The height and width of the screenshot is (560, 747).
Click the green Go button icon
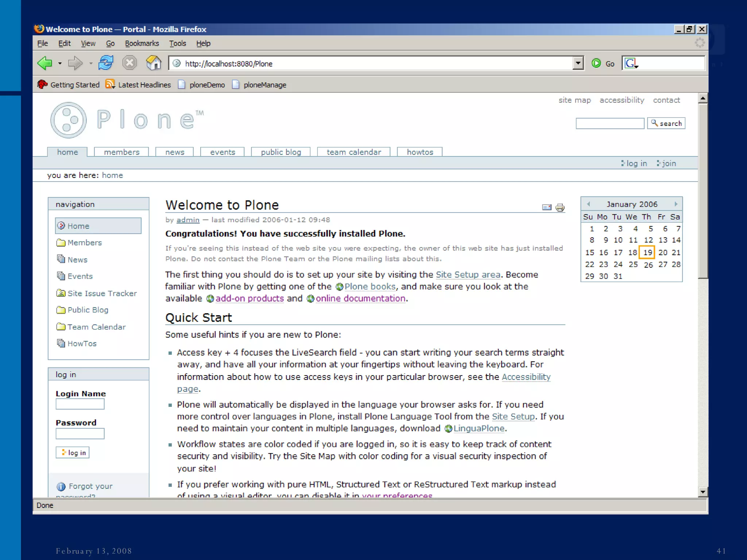596,63
